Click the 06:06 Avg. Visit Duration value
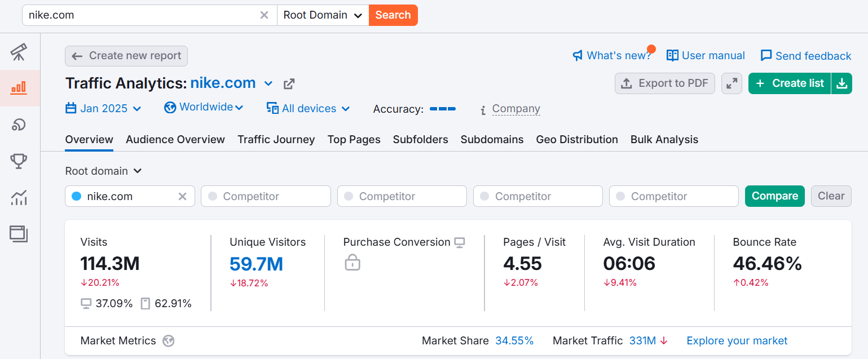868x359 pixels. [629, 264]
